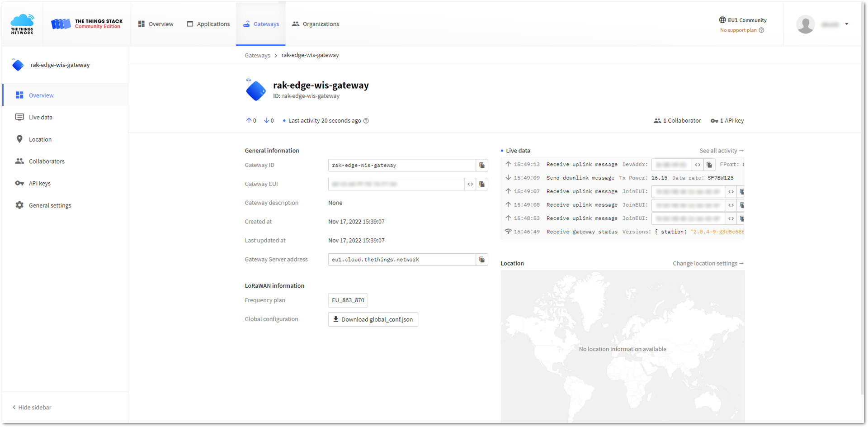Open the user account dropdown menu
The image size is (868, 427).
[x=822, y=24]
